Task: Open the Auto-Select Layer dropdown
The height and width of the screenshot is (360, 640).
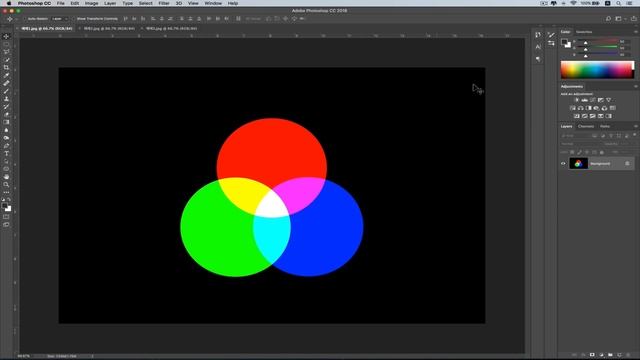Action: [x=60, y=19]
